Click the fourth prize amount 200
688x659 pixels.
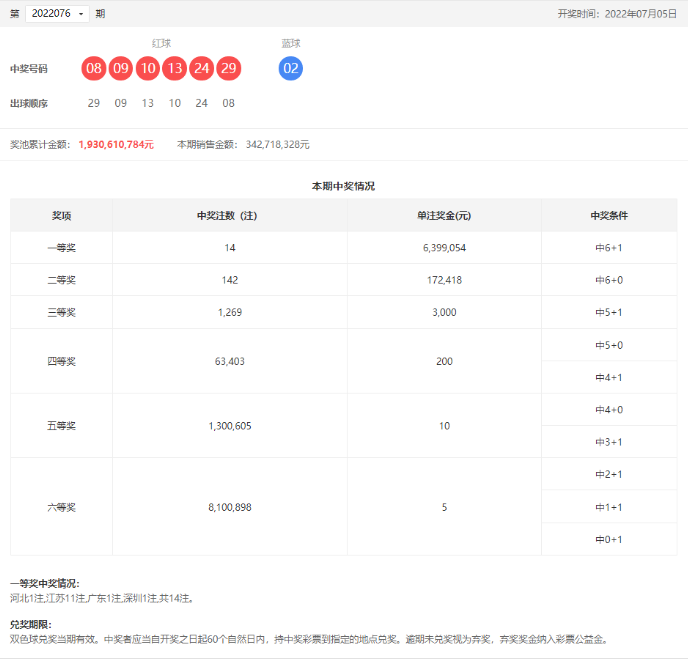444,362
